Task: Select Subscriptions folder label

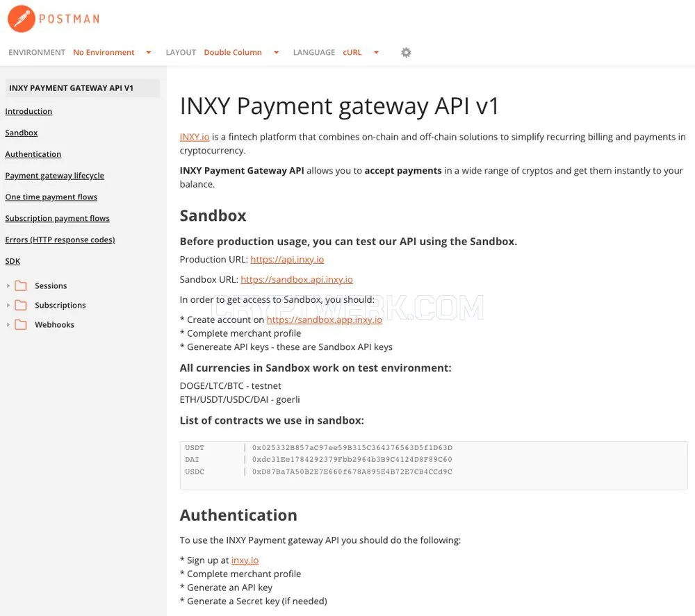Action: coord(60,305)
